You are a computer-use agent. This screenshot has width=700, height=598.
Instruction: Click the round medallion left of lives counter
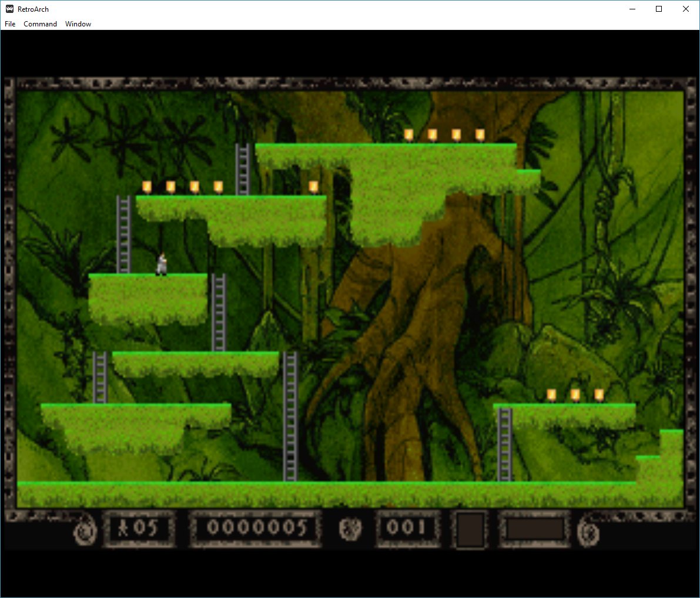[x=85, y=530]
